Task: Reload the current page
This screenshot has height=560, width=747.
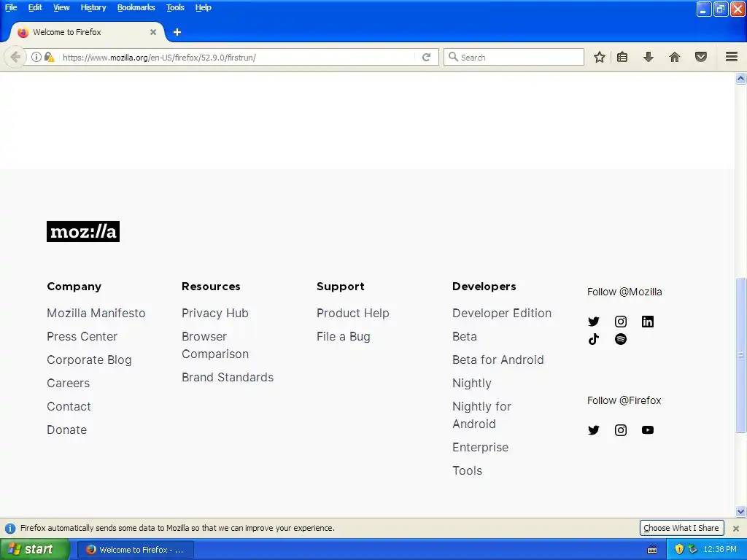Action: pos(426,57)
